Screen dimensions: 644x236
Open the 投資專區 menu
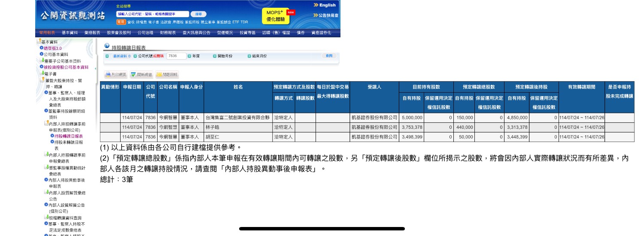point(248,33)
